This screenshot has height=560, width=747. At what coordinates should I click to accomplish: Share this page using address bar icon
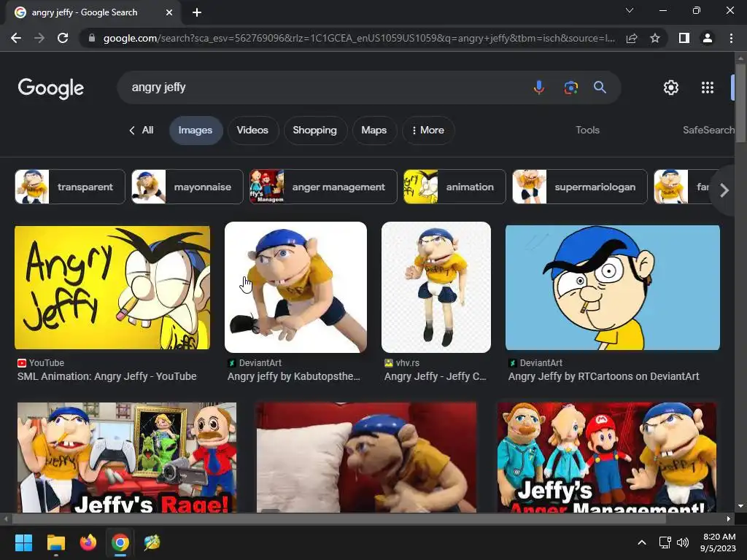pyautogui.click(x=632, y=38)
